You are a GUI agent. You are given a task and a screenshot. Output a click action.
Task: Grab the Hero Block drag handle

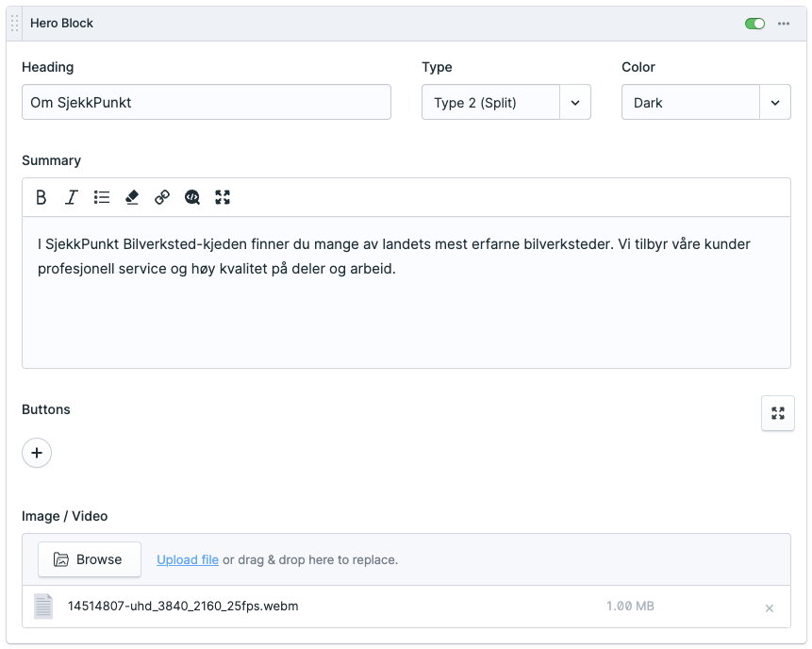(x=14, y=24)
